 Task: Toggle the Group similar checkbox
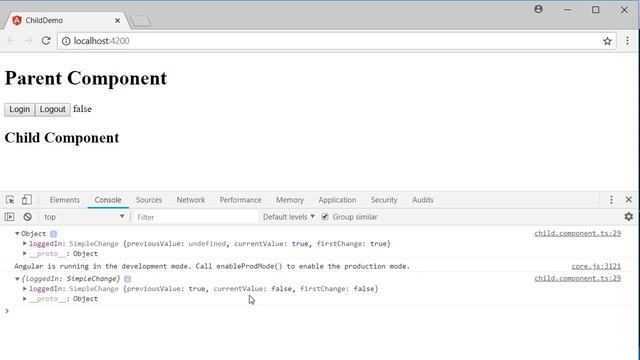click(325, 217)
